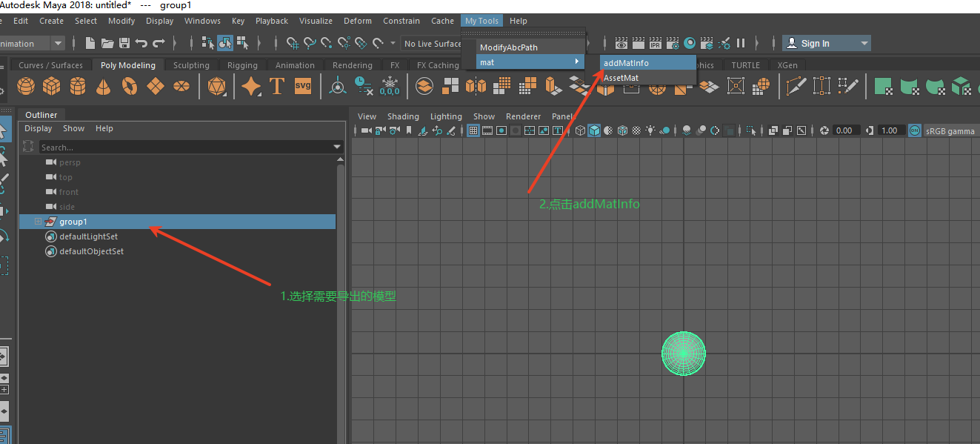Create a polygon cube from the shelf
This screenshot has height=444, width=980.
pos(51,87)
